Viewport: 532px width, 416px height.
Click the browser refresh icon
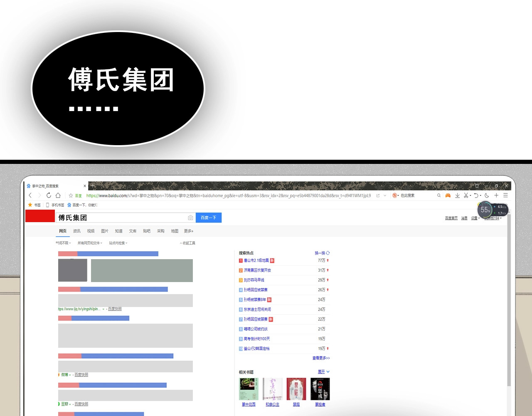49,196
